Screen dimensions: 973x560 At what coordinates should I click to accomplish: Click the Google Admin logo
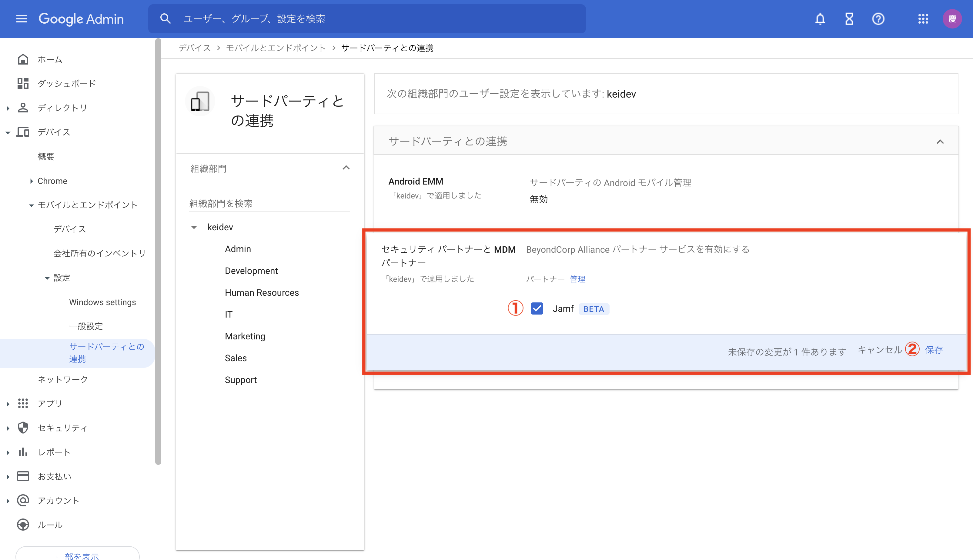pyautogui.click(x=81, y=19)
